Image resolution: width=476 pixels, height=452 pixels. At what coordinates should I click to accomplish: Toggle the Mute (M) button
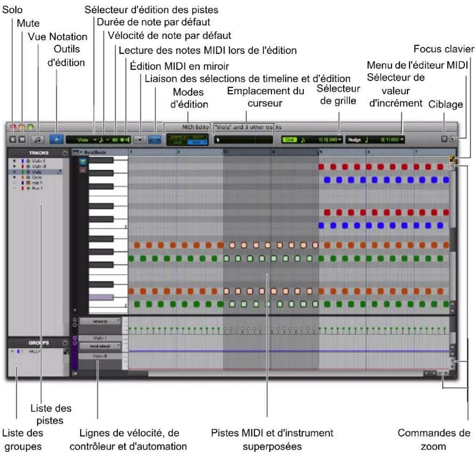click(x=22, y=140)
